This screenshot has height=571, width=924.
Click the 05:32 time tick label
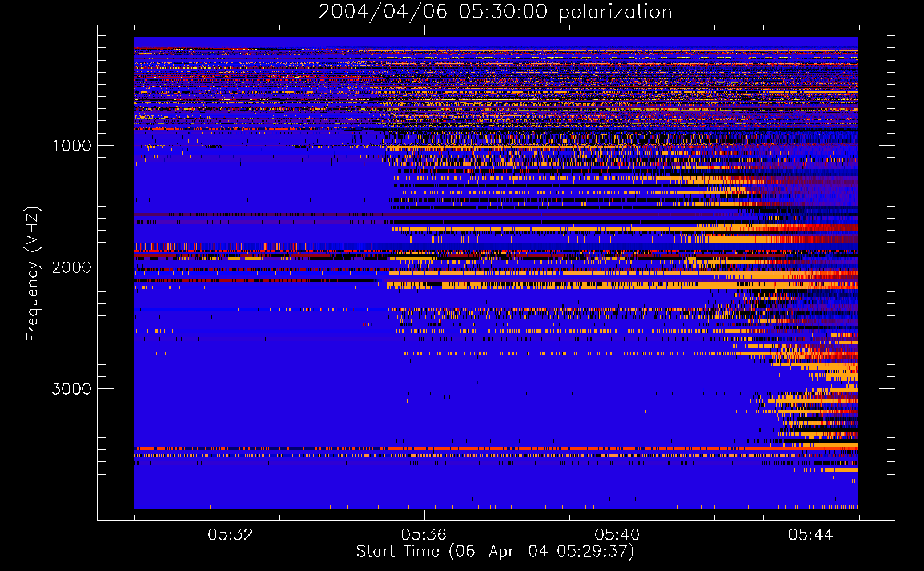point(230,535)
